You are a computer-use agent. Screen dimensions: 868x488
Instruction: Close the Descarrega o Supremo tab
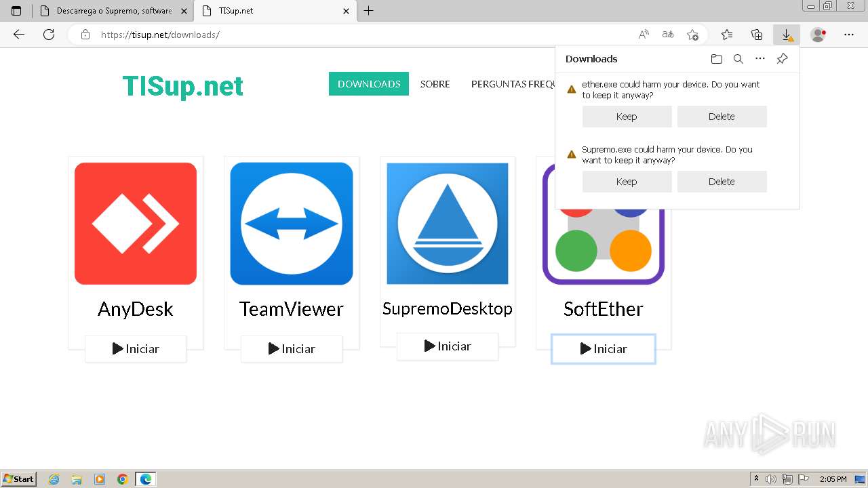pyautogui.click(x=184, y=11)
